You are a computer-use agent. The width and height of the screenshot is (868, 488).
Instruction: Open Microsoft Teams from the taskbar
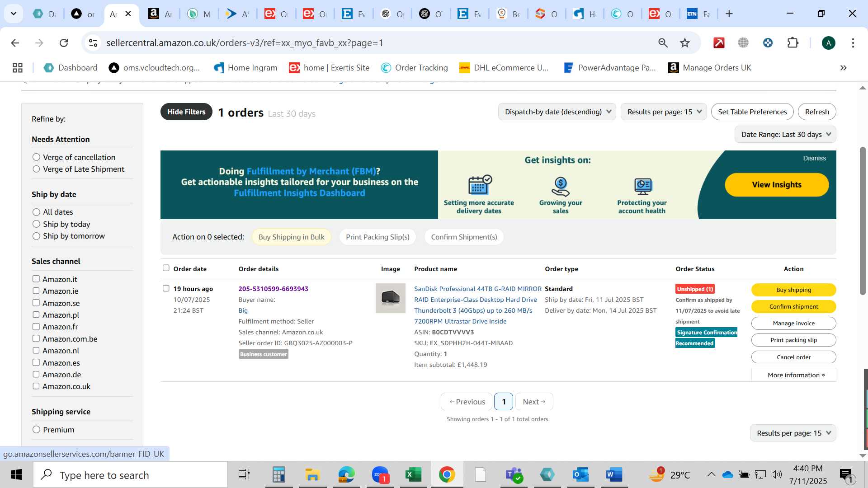514,475
